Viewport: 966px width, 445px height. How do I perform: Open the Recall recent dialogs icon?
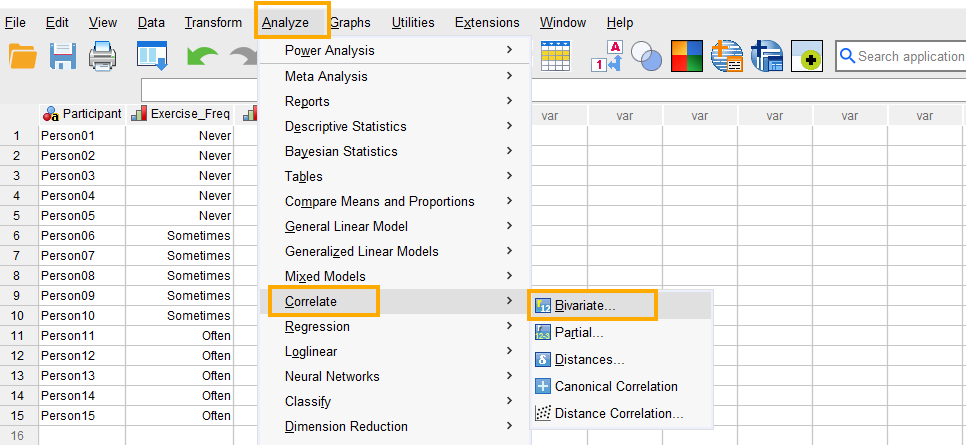pyautogui.click(x=151, y=58)
